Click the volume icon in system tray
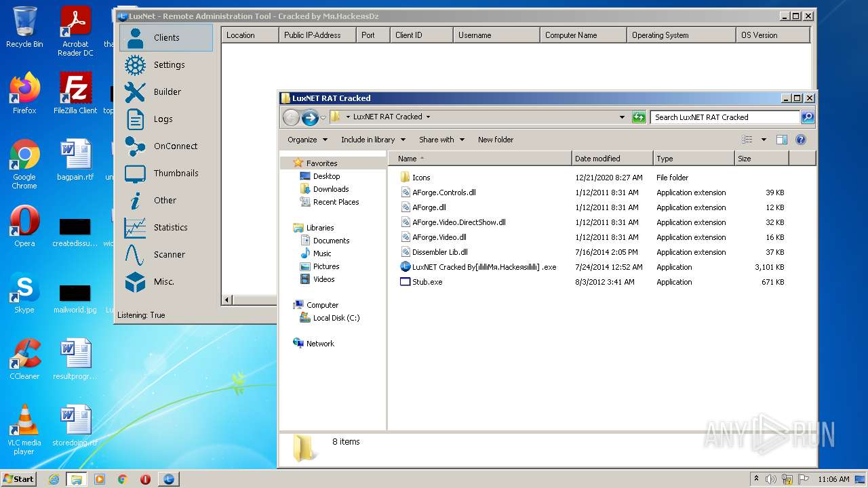This screenshot has height=488, width=868. click(x=771, y=479)
